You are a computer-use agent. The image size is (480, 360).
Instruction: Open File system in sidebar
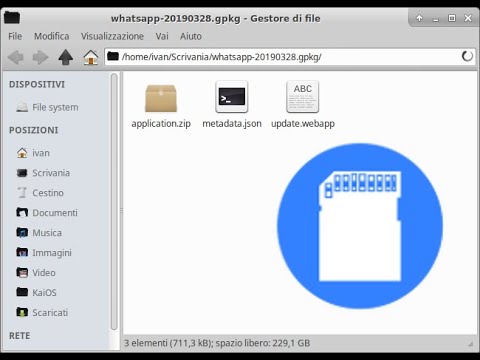coord(55,107)
